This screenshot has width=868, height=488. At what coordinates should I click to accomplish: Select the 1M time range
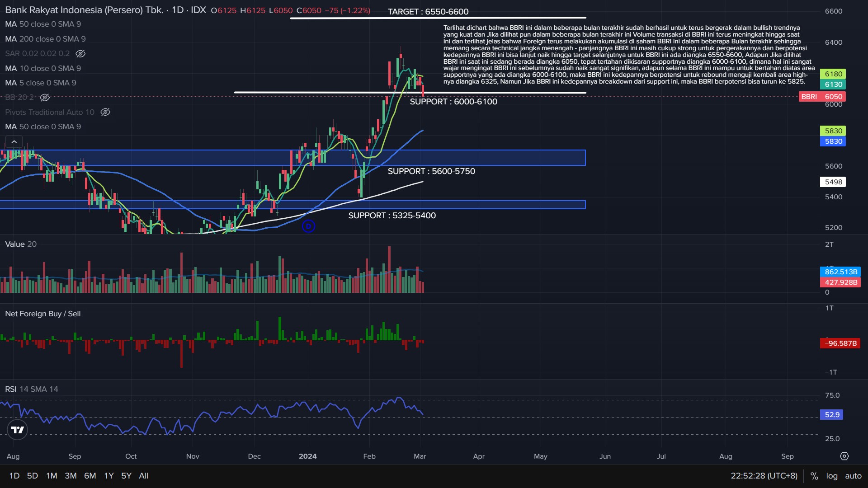(x=52, y=476)
